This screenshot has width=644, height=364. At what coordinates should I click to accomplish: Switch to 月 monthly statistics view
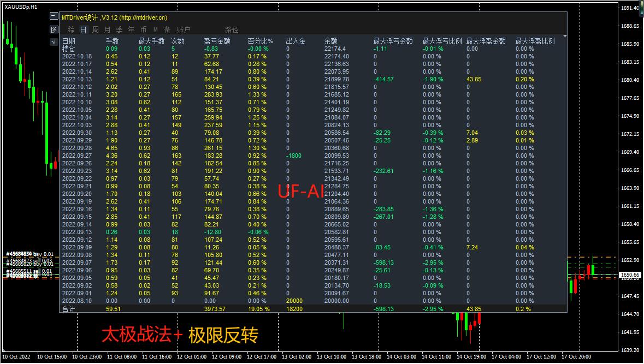click(107, 29)
